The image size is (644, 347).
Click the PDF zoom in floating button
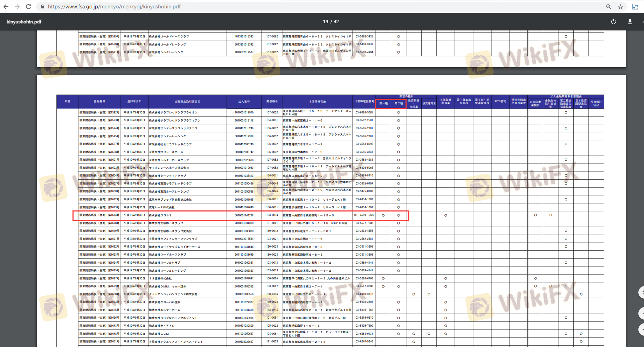coord(642,313)
